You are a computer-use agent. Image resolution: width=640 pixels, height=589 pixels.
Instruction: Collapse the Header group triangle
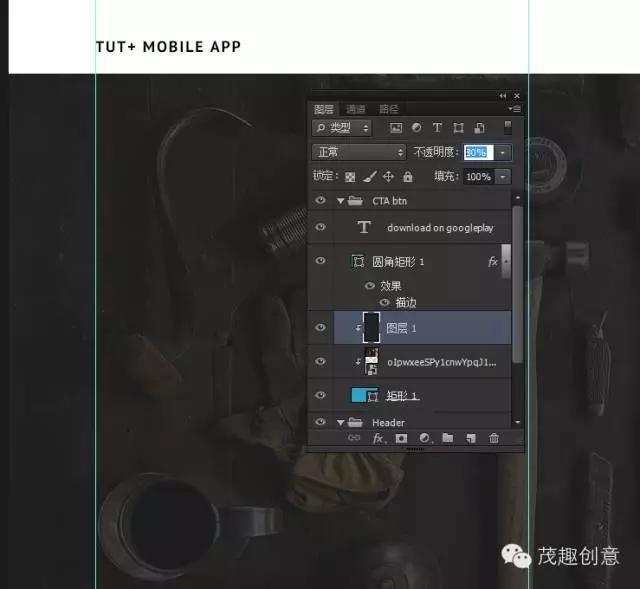pyautogui.click(x=340, y=423)
